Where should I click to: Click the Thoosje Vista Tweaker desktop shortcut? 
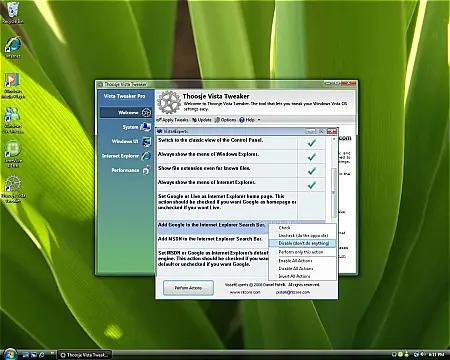click(13, 189)
